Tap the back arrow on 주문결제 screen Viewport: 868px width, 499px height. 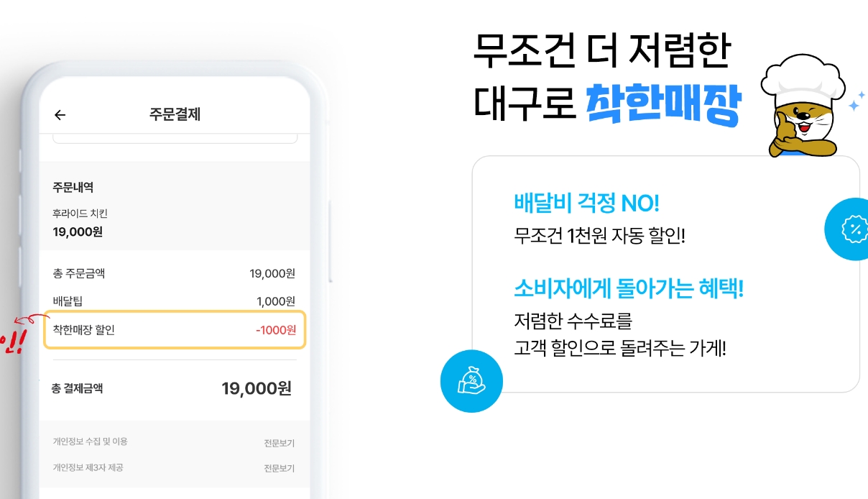60,114
